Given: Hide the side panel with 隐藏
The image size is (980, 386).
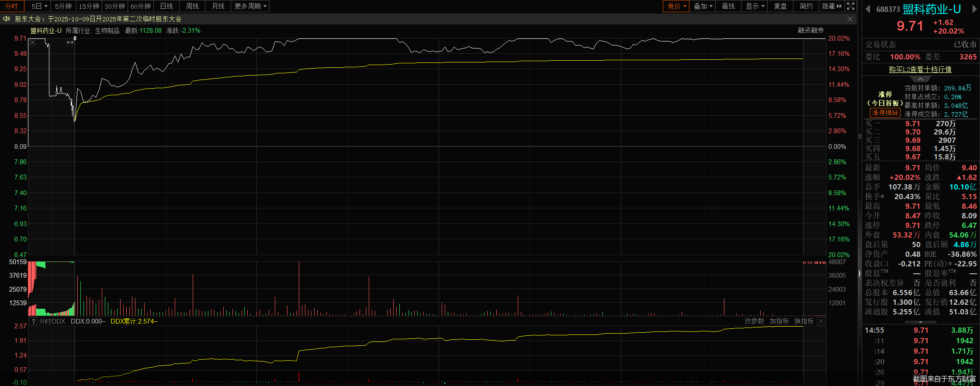Looking at the screenshot, I should click(x=831, y=6).
